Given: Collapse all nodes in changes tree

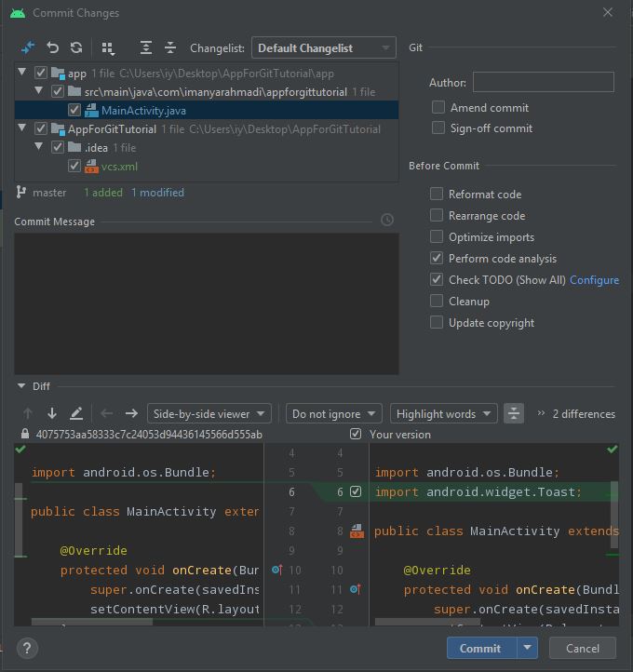Looking at the screenshot, I should click(x=170, y=47).
